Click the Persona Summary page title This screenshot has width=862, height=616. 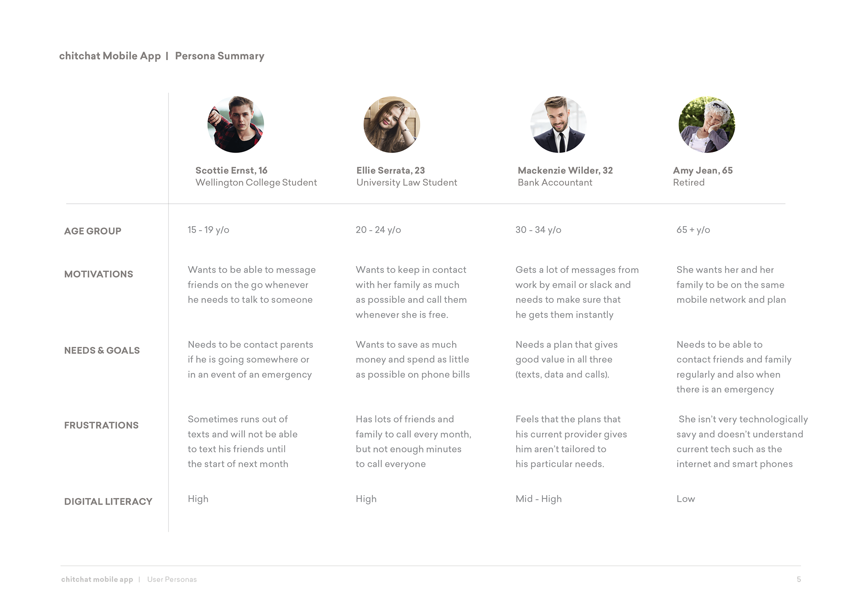click(x=220, y=56)
